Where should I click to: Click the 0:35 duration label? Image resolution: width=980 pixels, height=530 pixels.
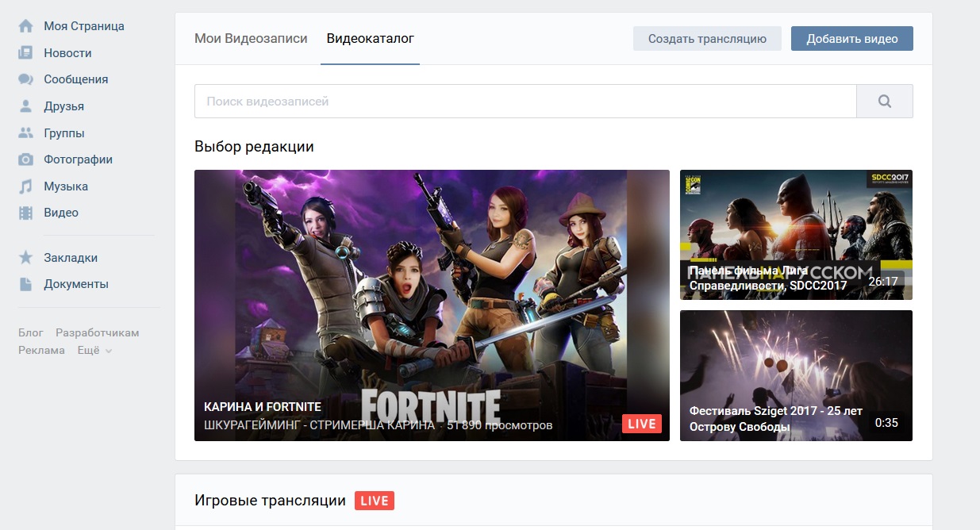pos(886,423)
